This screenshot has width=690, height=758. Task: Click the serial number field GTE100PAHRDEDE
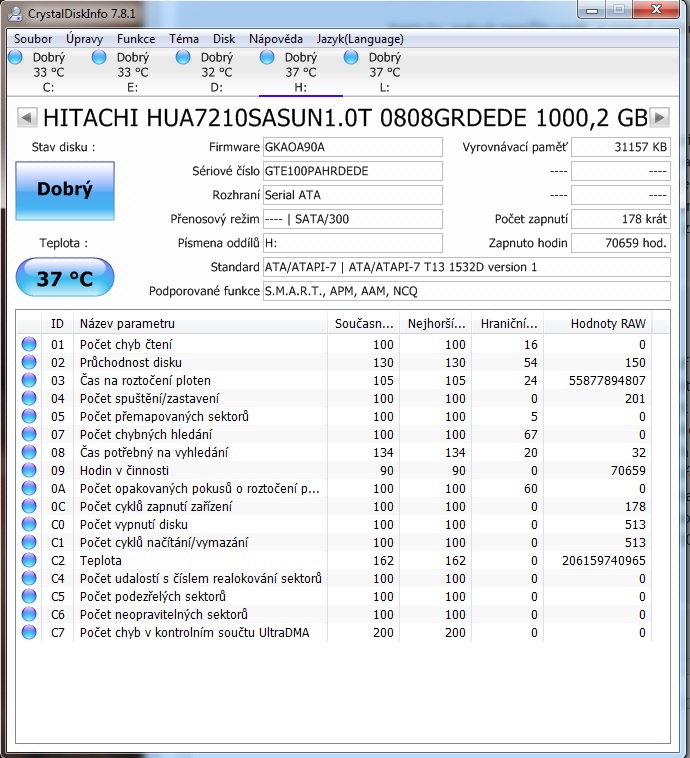coord(352,171)
